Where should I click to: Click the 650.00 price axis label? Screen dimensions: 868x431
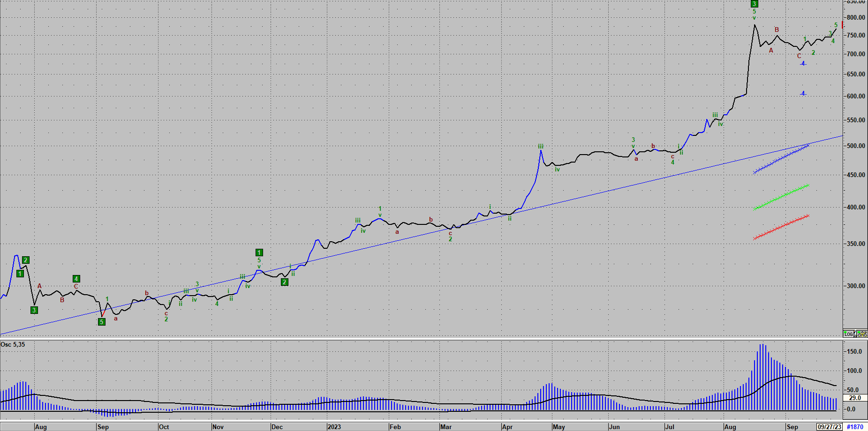[x=856, y=74]
